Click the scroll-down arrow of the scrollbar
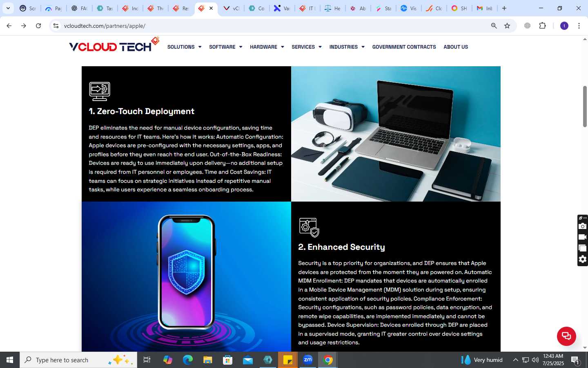 [x=585, y=348]
